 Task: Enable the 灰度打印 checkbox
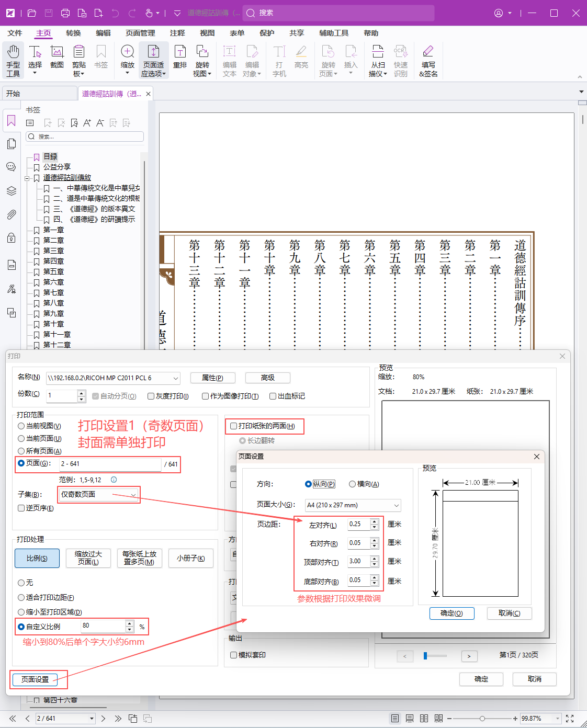pyautogui.click(x=152, y=396)
